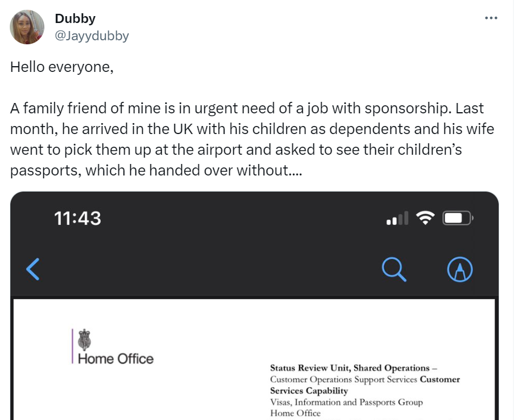Open Dubby's profile avatar photo
Viewport: 520px width, 420px height.
pyautogui.click(x=27, y=27)
